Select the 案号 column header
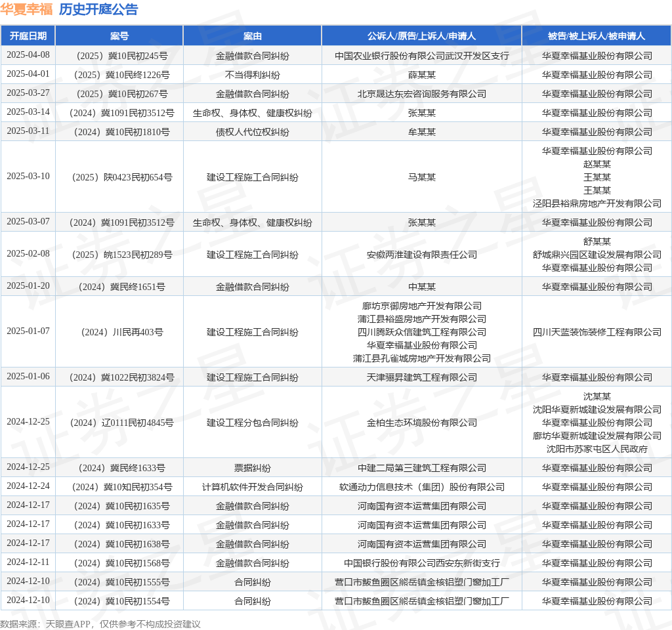This screenshot has width=672, height=630. coord(119,36)
